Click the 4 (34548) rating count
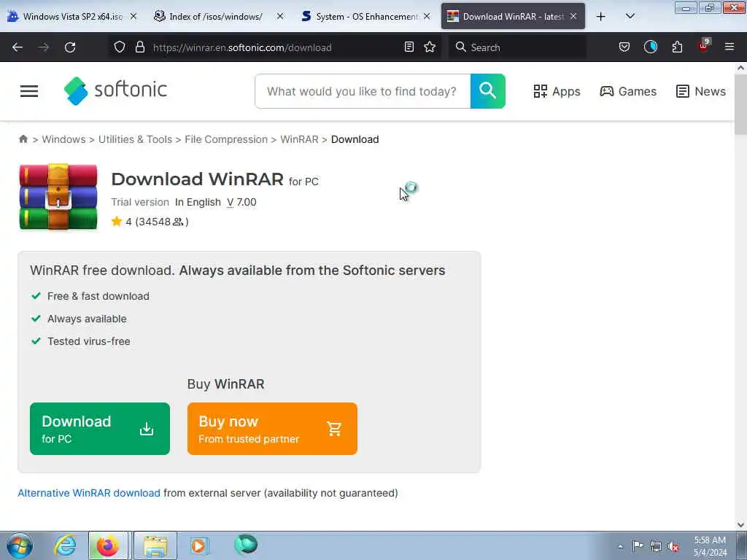747x560 pixels. [x=157, y=222]
